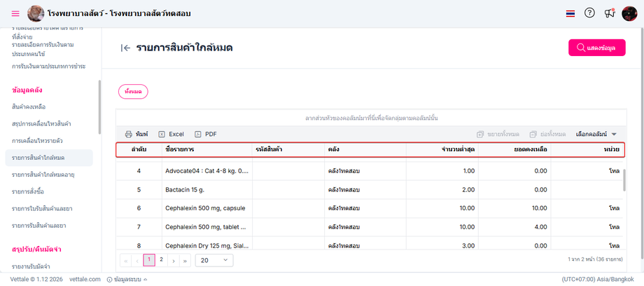Sort by รหัสสินค้า column header

point(288,149)
